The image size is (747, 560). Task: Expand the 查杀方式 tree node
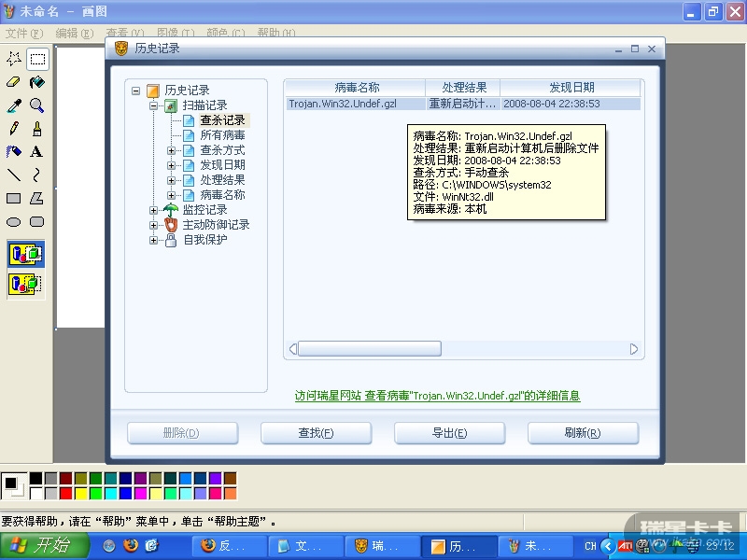[x=171, y=150]
